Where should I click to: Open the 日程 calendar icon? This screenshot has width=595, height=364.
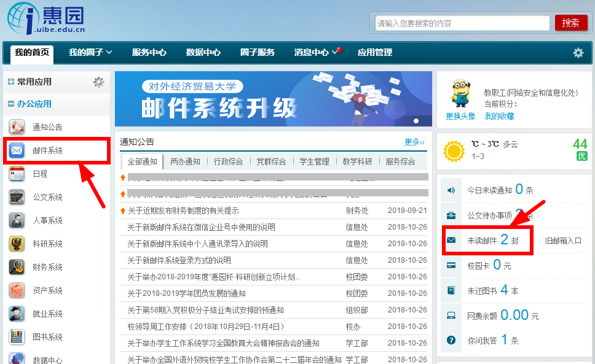[x=17, y=174]
